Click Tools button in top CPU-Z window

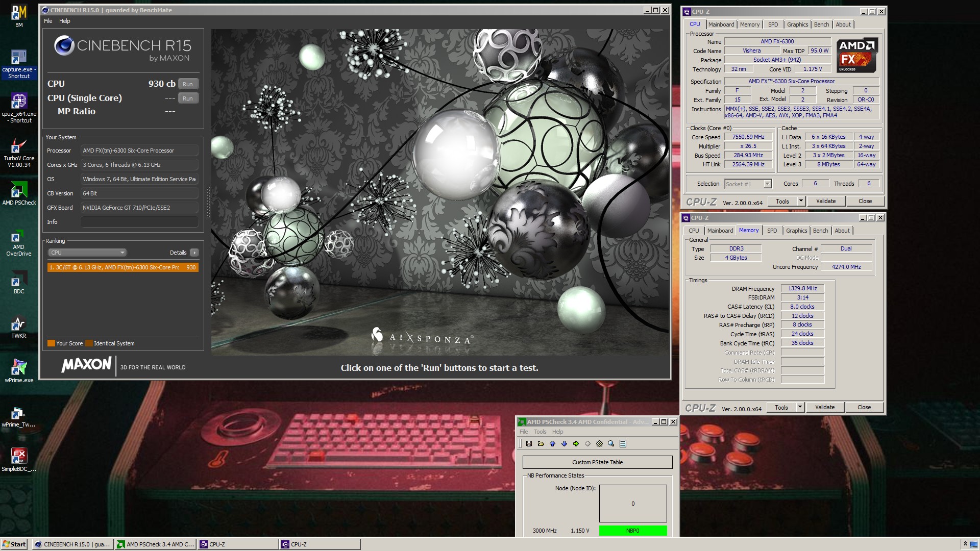[x=782, y=201]
